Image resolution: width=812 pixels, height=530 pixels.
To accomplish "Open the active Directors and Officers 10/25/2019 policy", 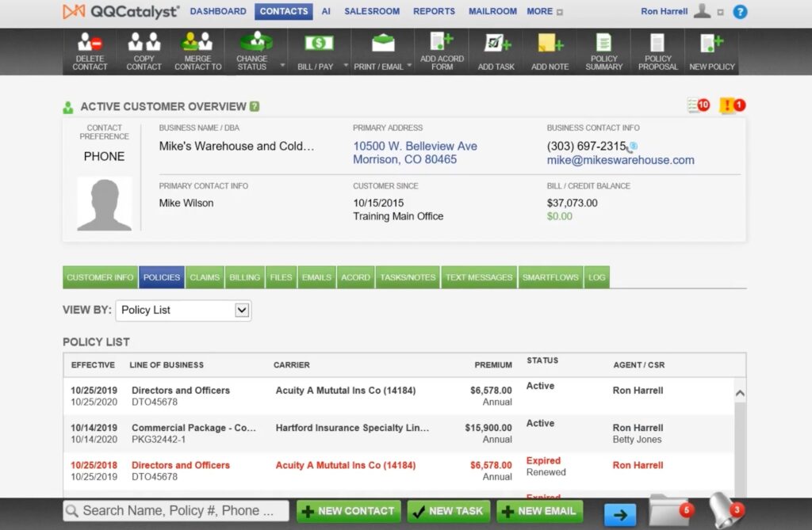I will (x=399, y=396).
